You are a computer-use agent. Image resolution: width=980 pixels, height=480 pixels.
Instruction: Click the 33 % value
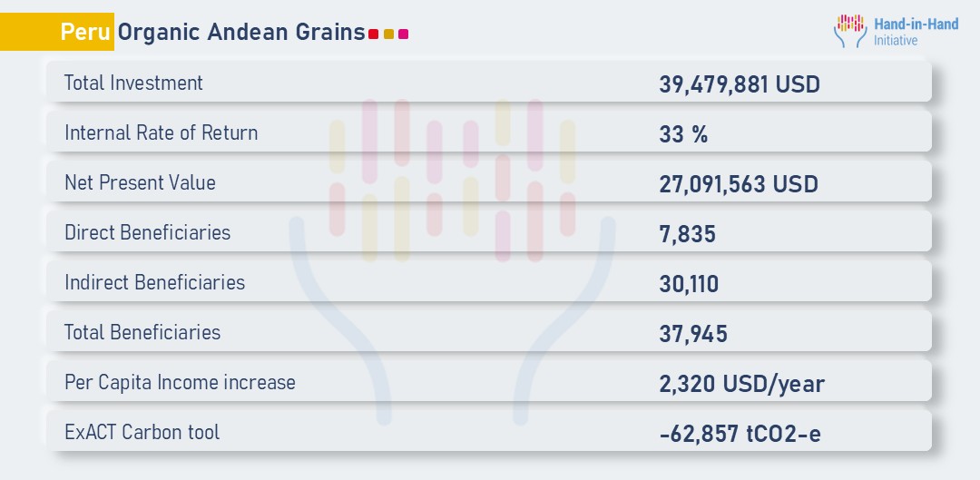(x=683, y=134)
